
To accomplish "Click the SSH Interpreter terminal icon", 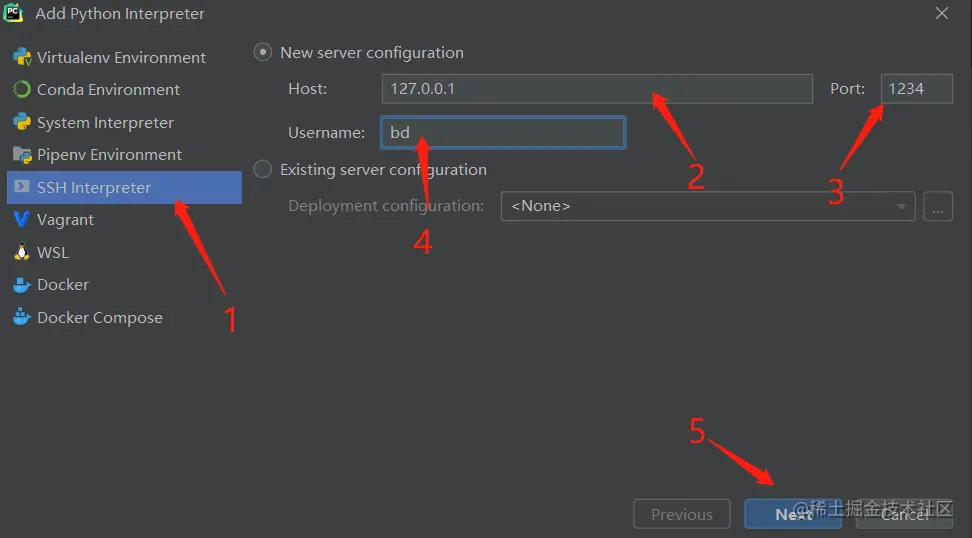I will click(21, 187).
